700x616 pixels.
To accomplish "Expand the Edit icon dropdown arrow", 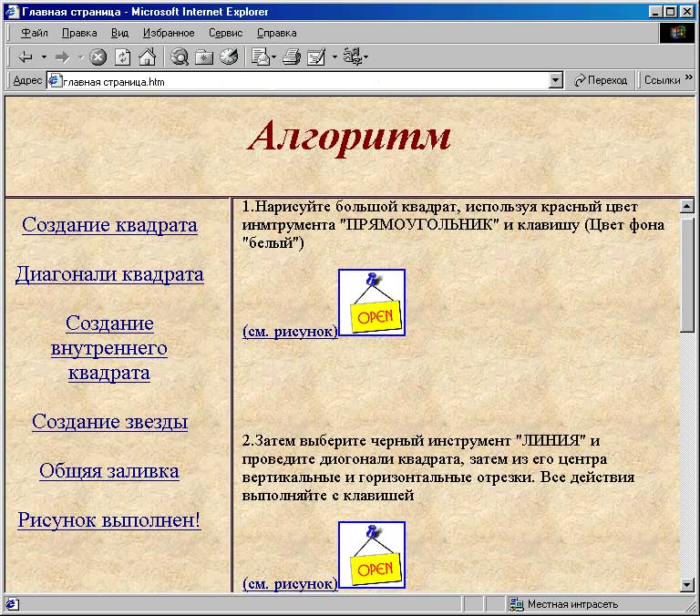I will tap(335, 57).
